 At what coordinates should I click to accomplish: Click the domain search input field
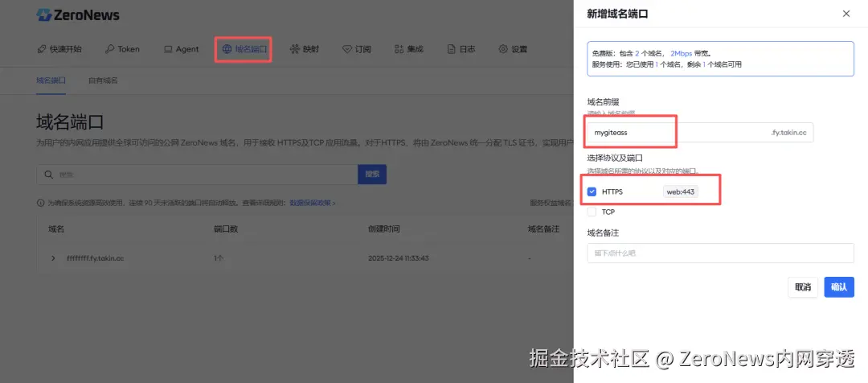pyautogui.click(x=197, y=174)
